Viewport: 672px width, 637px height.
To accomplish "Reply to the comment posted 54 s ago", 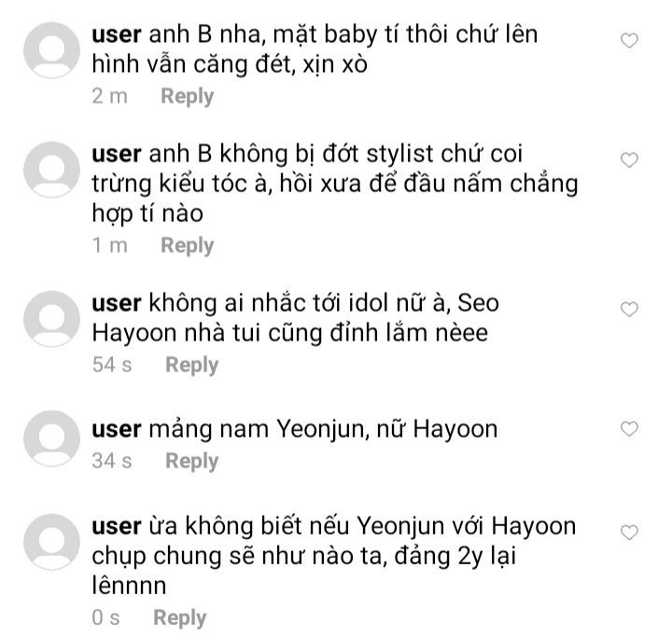I will click(192, 366).
